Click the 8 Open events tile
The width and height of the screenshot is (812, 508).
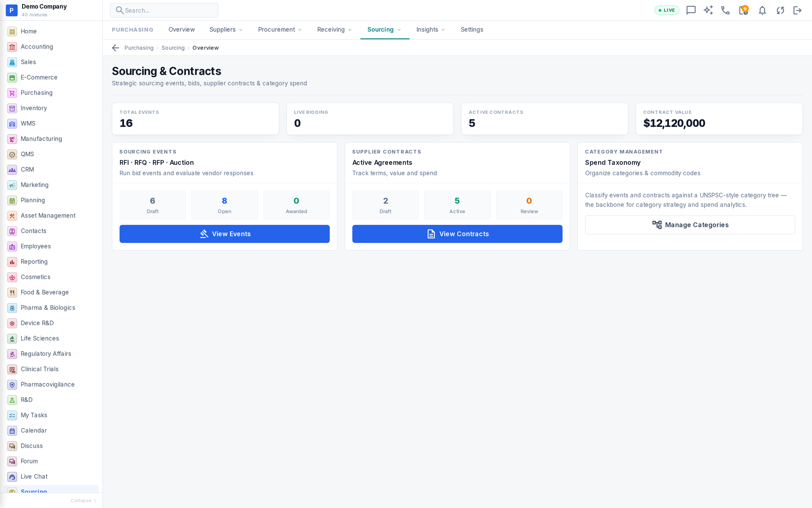(225, 205)
